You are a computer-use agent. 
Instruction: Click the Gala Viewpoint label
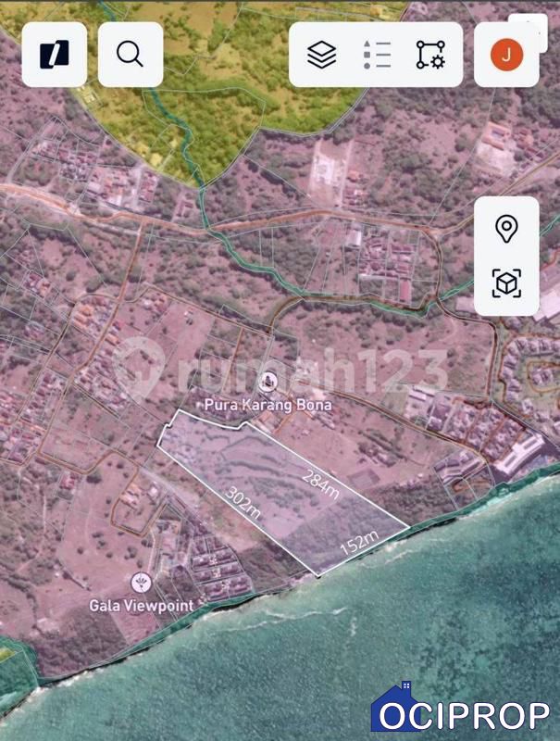click(142, 606)
